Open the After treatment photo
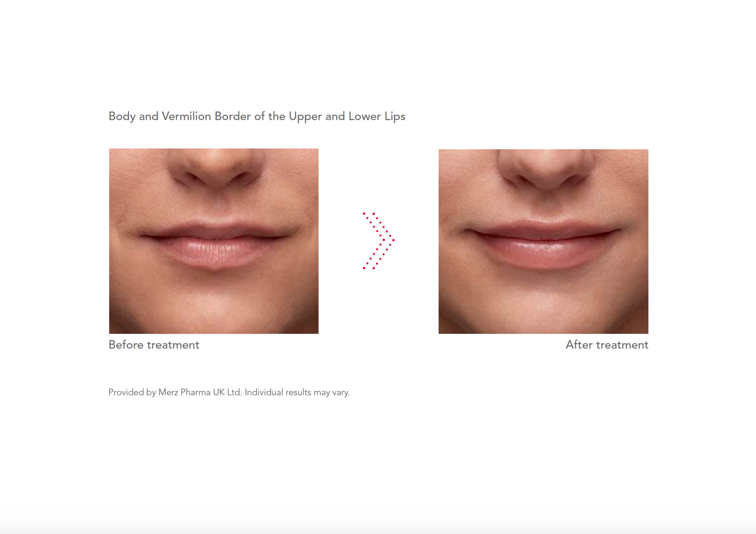 (x=543, y=241)
